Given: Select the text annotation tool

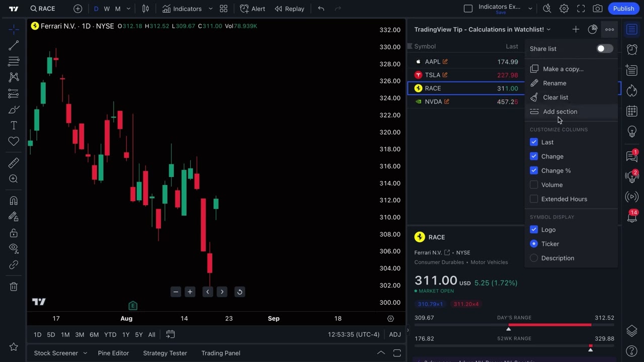Looking at the screenshot, I should tap(14, 125).
